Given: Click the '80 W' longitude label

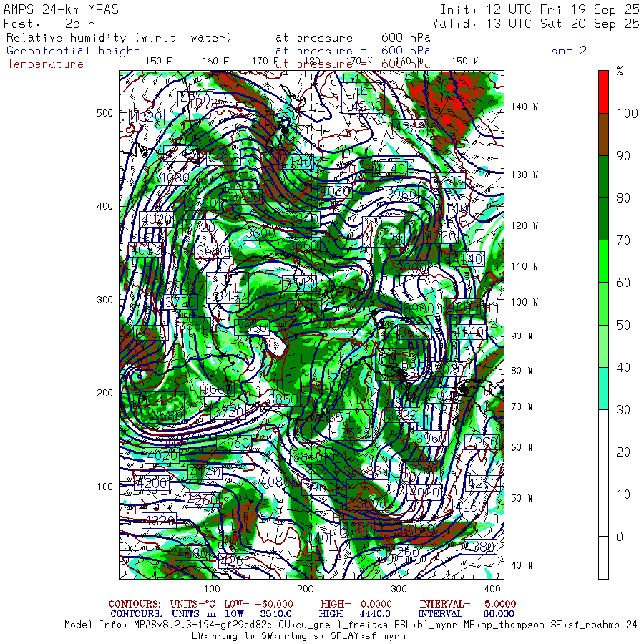Looking at the screenshot, I should point(522,371).
